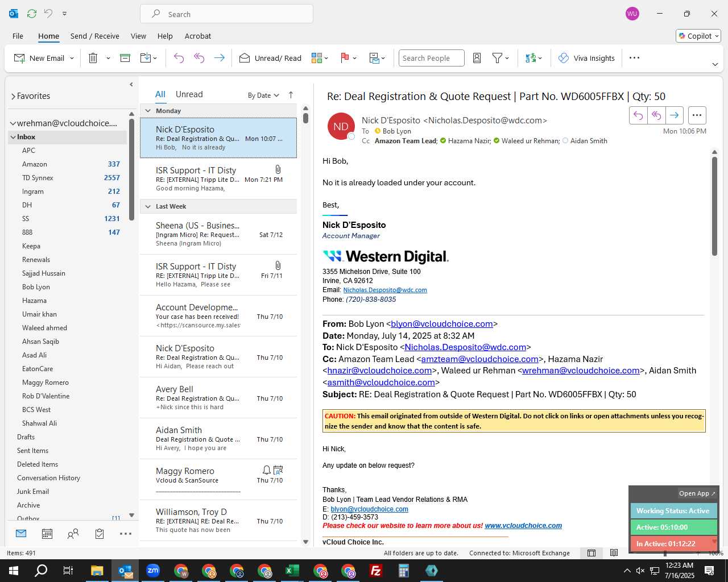Click reminder bell on Maggy Romero email
The image size is (728, 582).
266,470
